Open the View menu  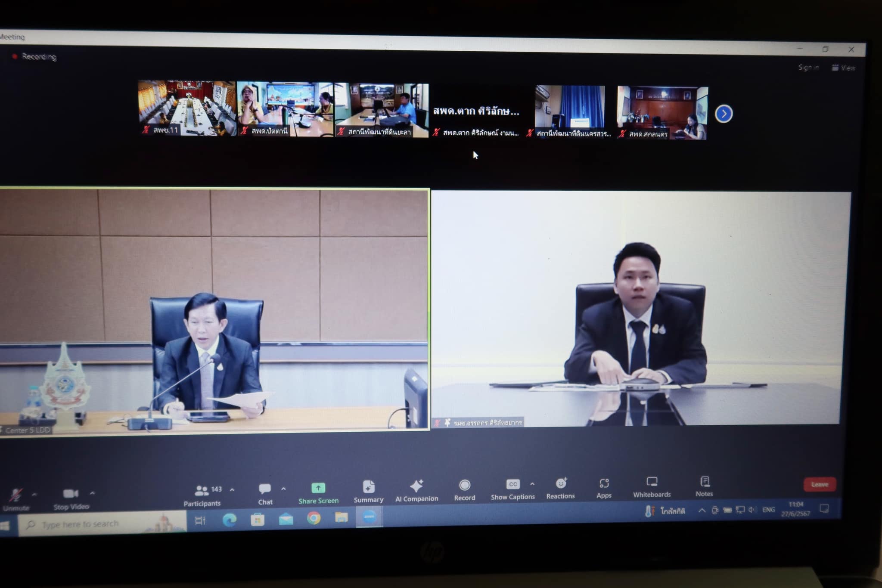click(843, 68)
